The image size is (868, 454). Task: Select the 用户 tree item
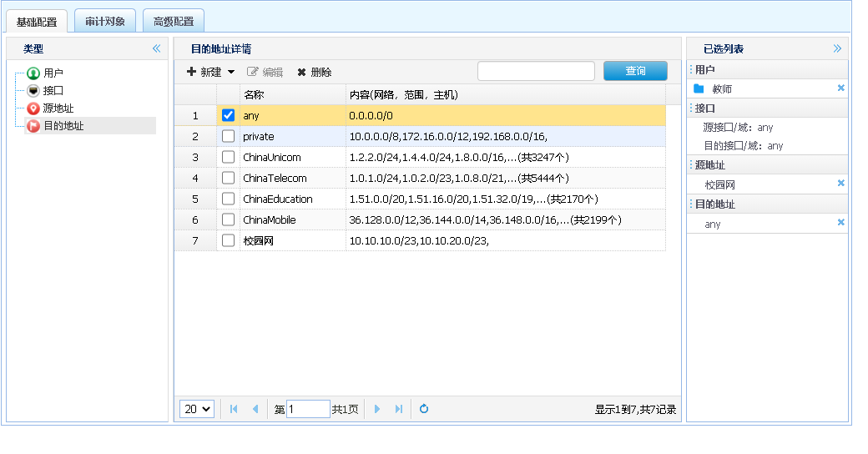point(53,73)
